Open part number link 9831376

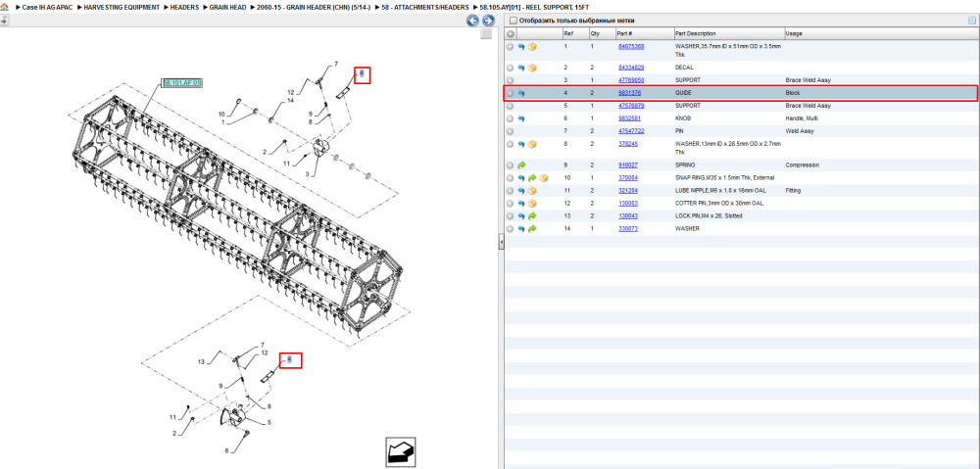click(629, 93)
